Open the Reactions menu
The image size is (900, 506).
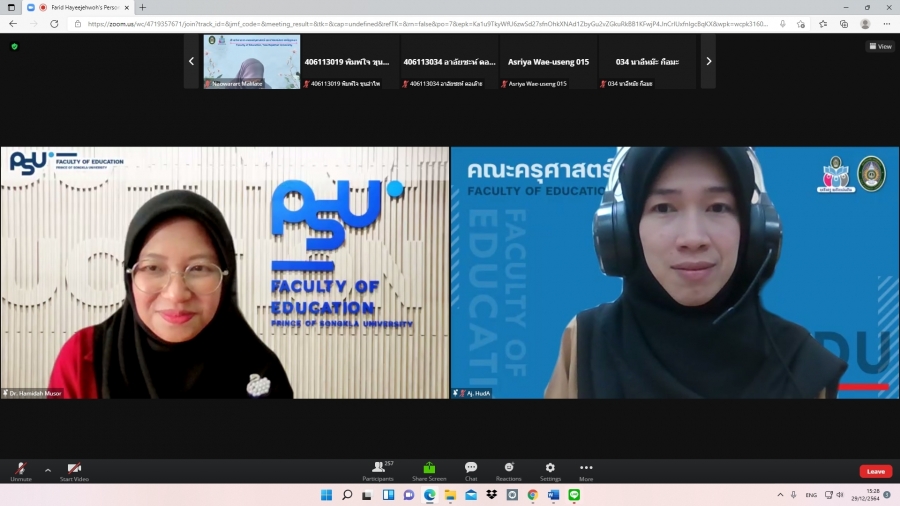(x=508, y=470)
